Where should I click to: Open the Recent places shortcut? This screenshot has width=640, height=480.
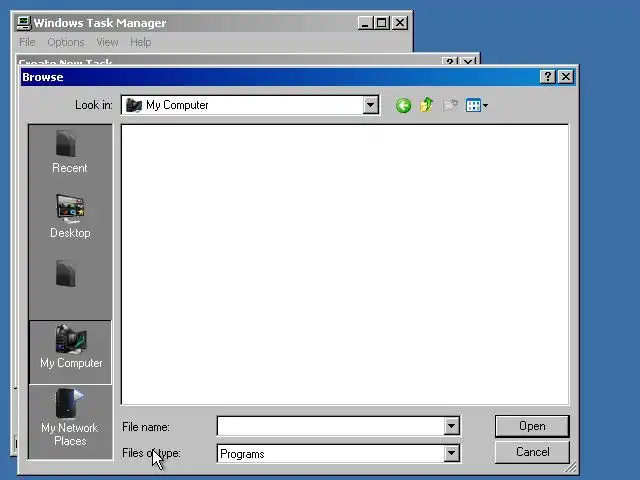[70, 152]
